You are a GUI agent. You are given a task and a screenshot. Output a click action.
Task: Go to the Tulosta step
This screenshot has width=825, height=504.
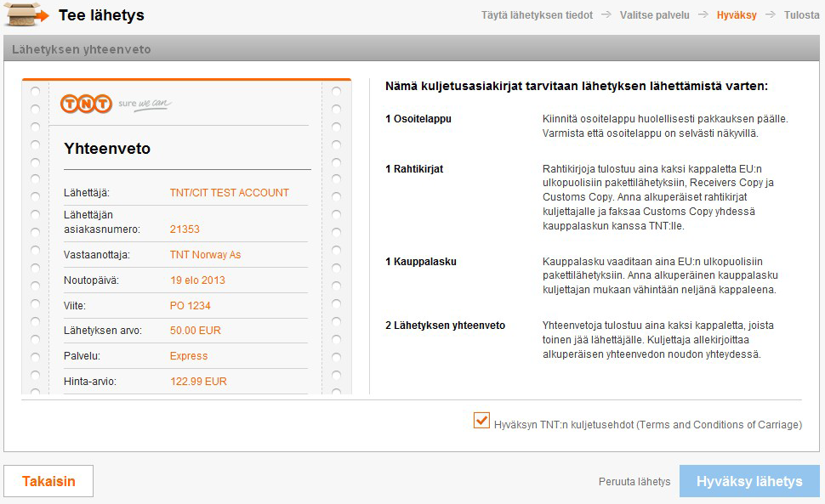801,15
